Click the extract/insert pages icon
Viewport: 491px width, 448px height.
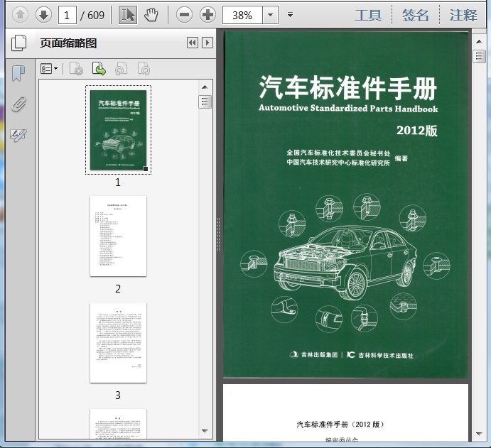(x=99, y=69)
